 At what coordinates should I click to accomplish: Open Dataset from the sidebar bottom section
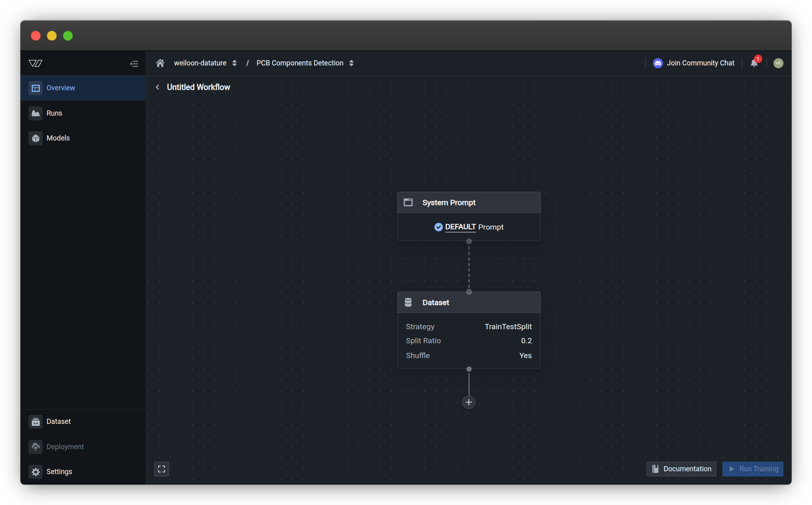(58, 422)
